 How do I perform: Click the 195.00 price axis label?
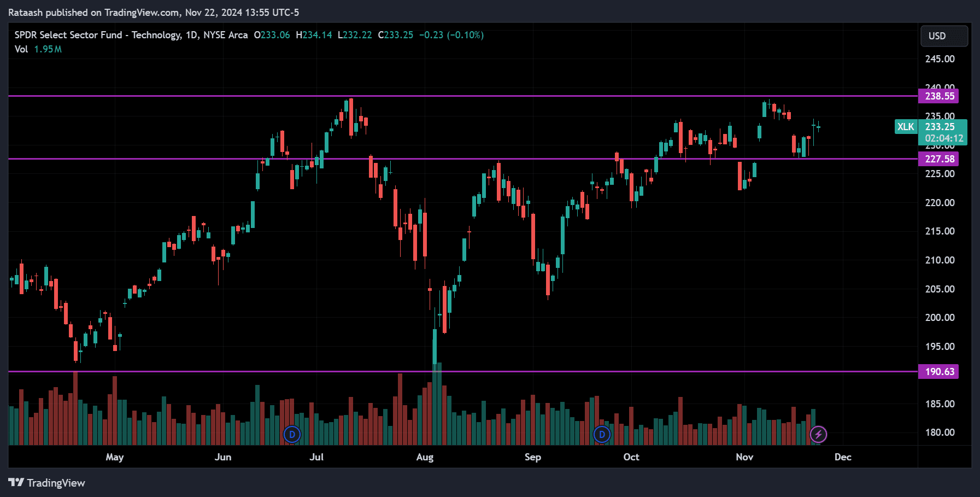[940, 347]
